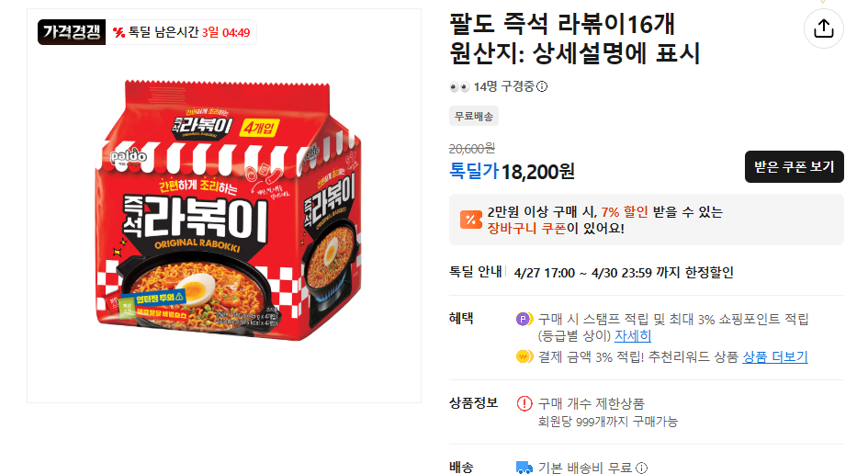Click the orange coupon percent icon
868x474 pixels.
(x=470, y=220)
